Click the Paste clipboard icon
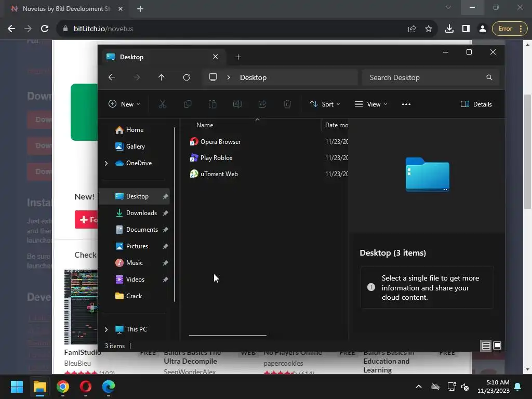This screenshot has width=532, height=399. [212, 104]
